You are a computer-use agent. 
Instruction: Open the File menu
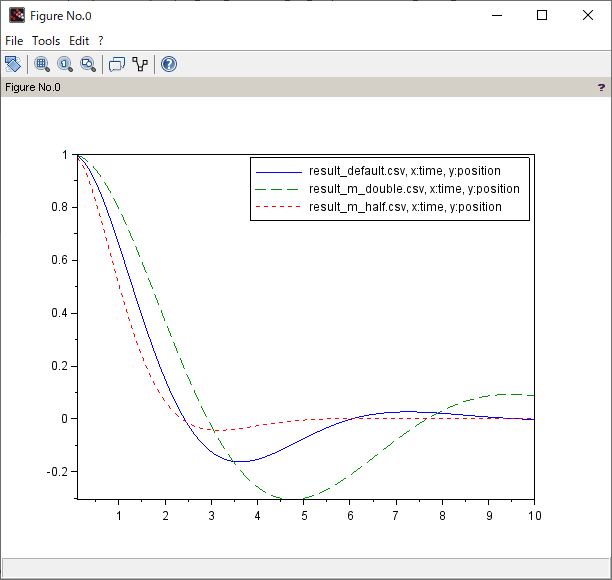click(14, 41)
